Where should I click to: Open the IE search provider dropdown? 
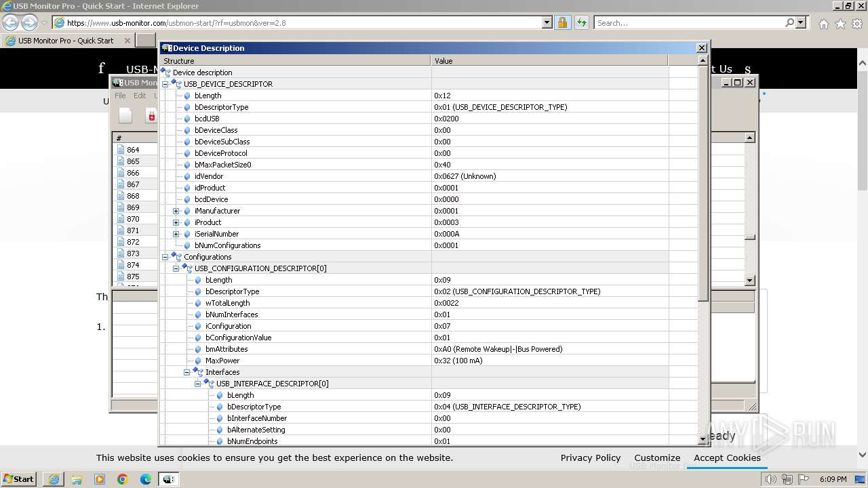pyautogui.click(x=801, y=22)
